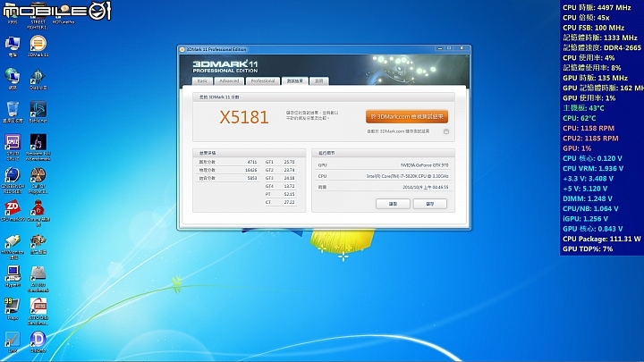
Task: Click the 儲存 save button
Action: [430, 204]
